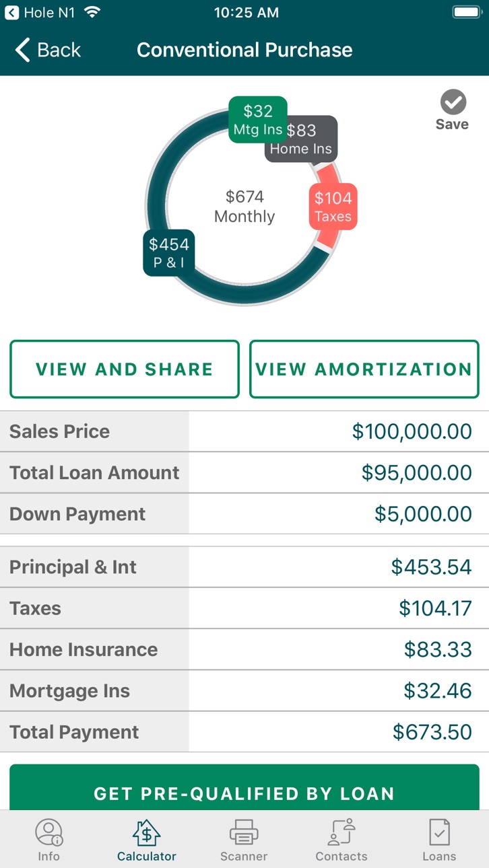The image size is (489, 868).
Task: Tap the $104 Taxes chart label
Action: point(333,207)
